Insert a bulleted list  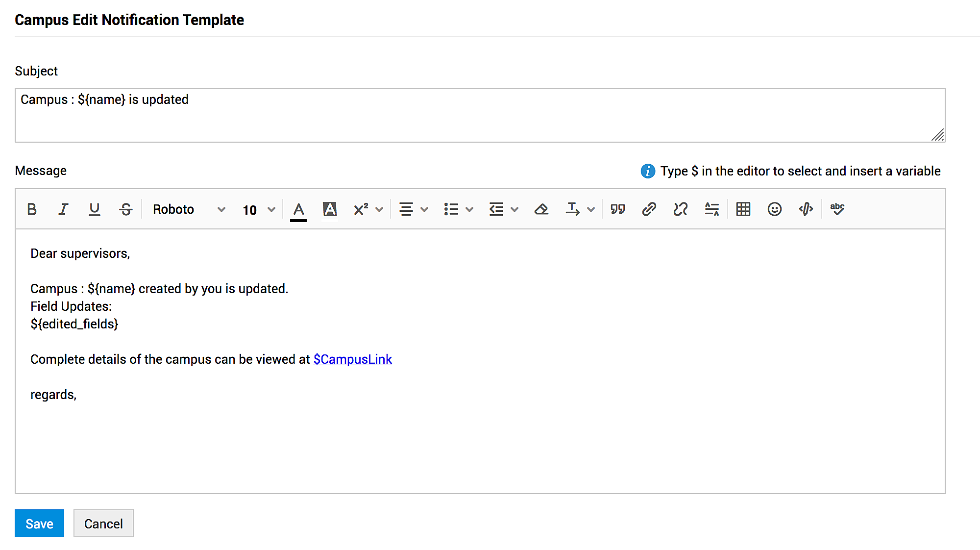[451, 209]
